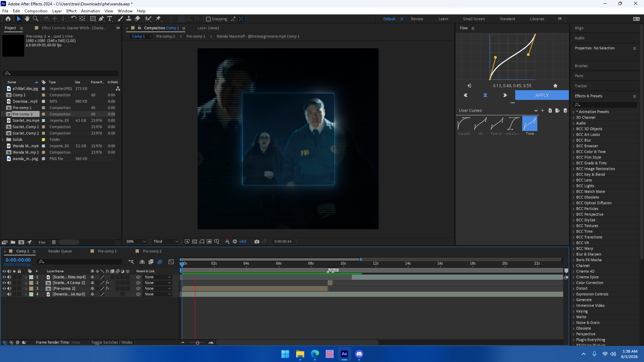644x362 pixels.
Task: Select the Zoom tool magnifier
Action: [36, 19]
